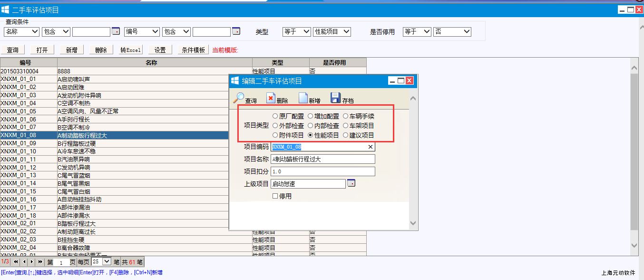Click the 项目名称 input field

(x=322, y=159)
